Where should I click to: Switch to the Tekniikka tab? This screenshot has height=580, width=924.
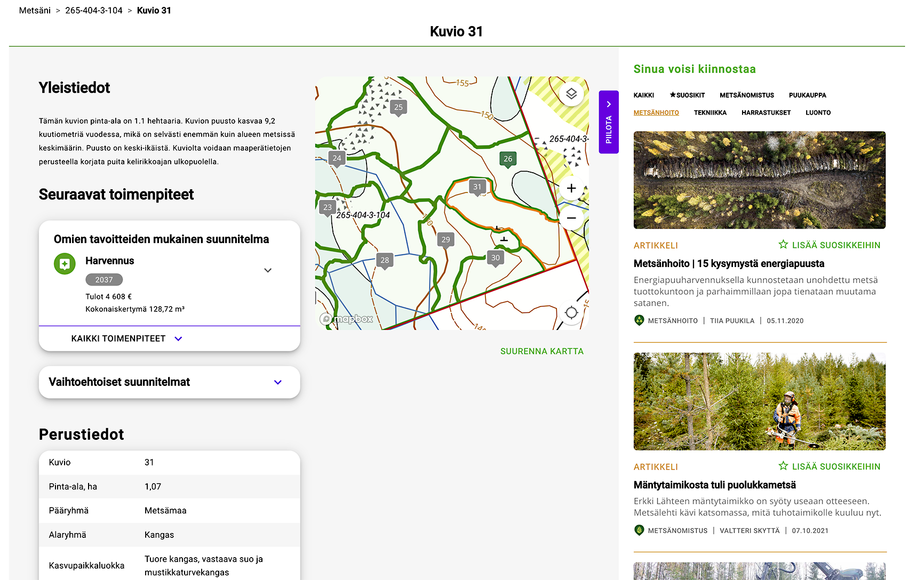pos(710,112)
